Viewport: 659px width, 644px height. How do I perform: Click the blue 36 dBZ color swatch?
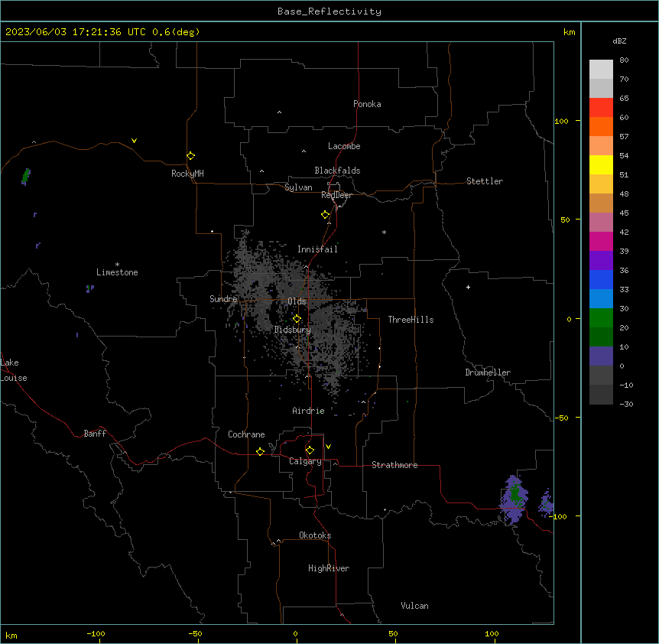[601, 279]
